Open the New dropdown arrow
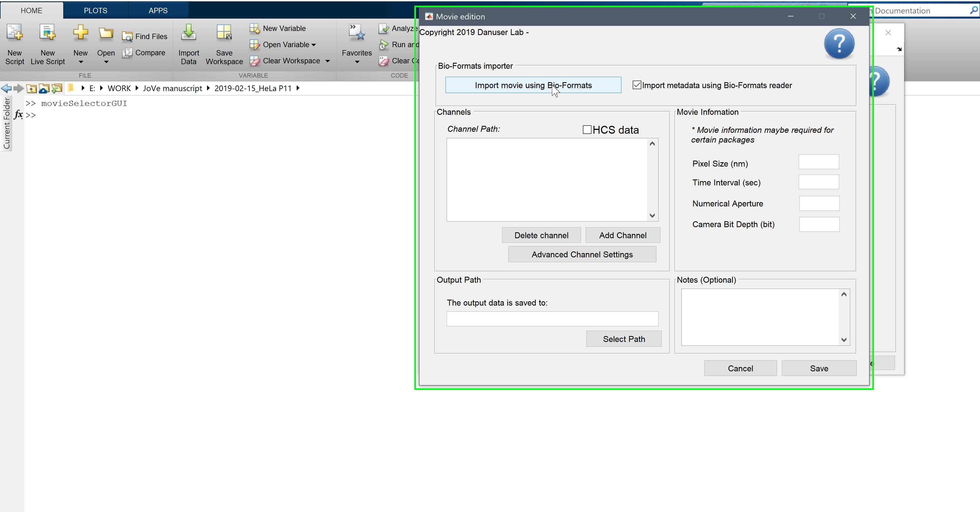Image resolution: width=980 pixels, height=512 pixels. click(81, 62)
